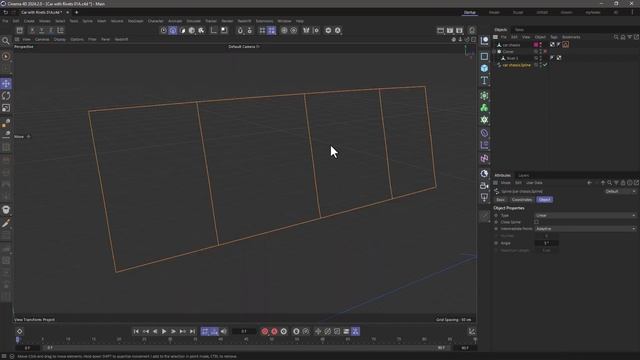Open the search magnifier in left toolbar
640x360 pixels.
coord(6,41)
